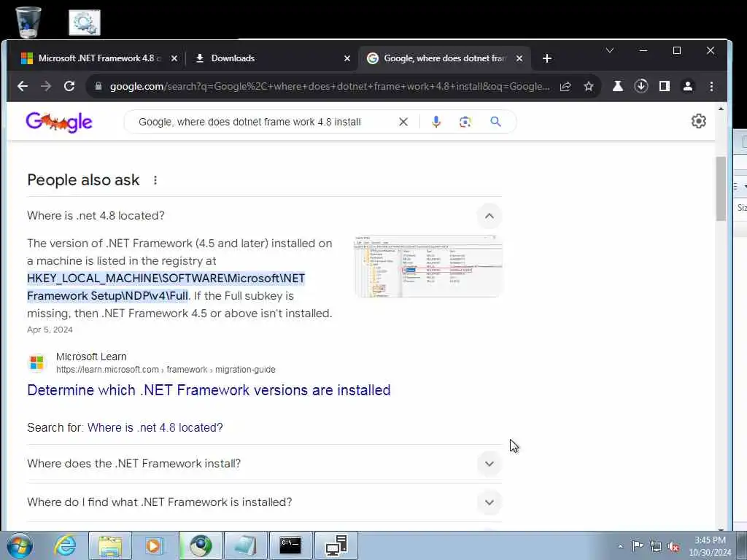Open Windows Explorer folder in taskbar
The height and width of the screenshot is (560, 747).
pyautogui.click(x=111, y=545)
